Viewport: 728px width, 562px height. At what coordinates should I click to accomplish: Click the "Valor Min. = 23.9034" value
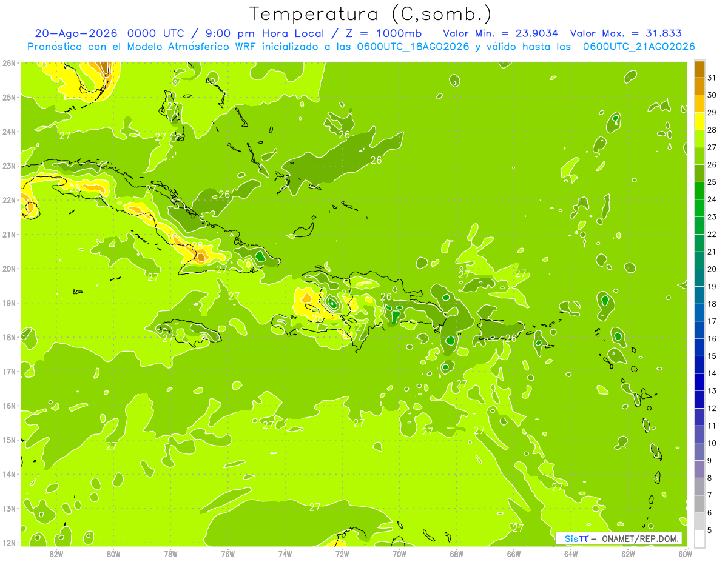point(500,33)
